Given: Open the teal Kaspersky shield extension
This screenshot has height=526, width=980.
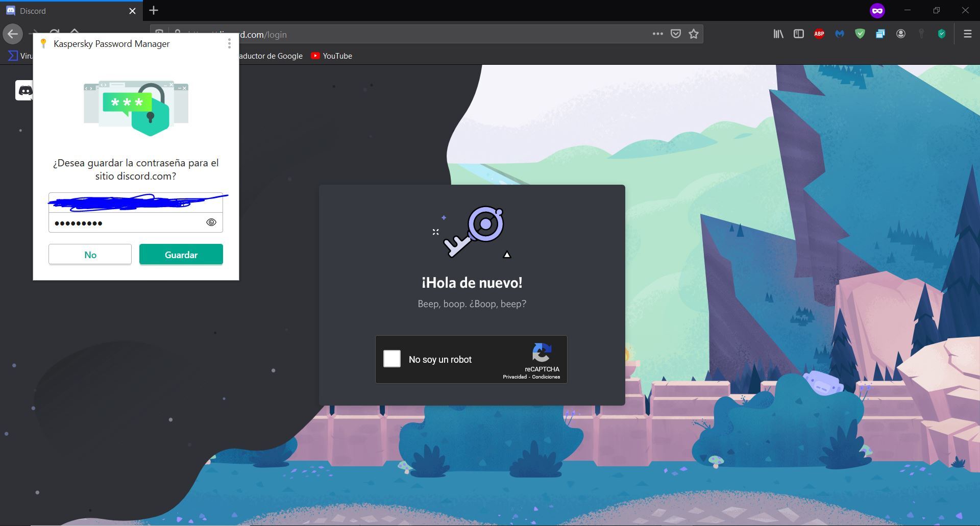Looking at the screenshot, I should (x=942, y=34).
